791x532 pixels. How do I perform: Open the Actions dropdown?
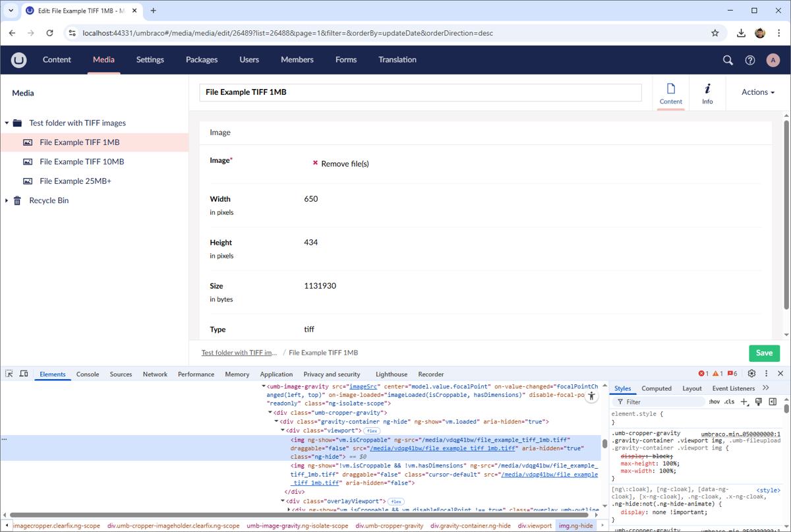point(757,92)
